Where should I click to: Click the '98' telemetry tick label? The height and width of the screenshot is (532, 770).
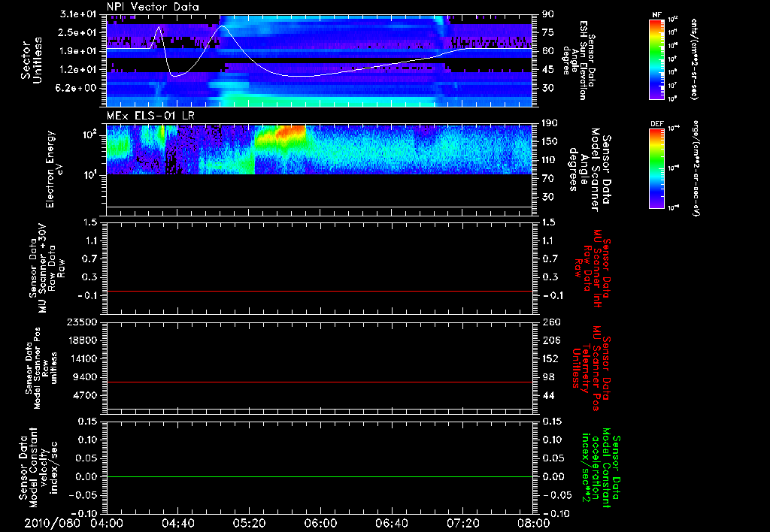point(548,377)
